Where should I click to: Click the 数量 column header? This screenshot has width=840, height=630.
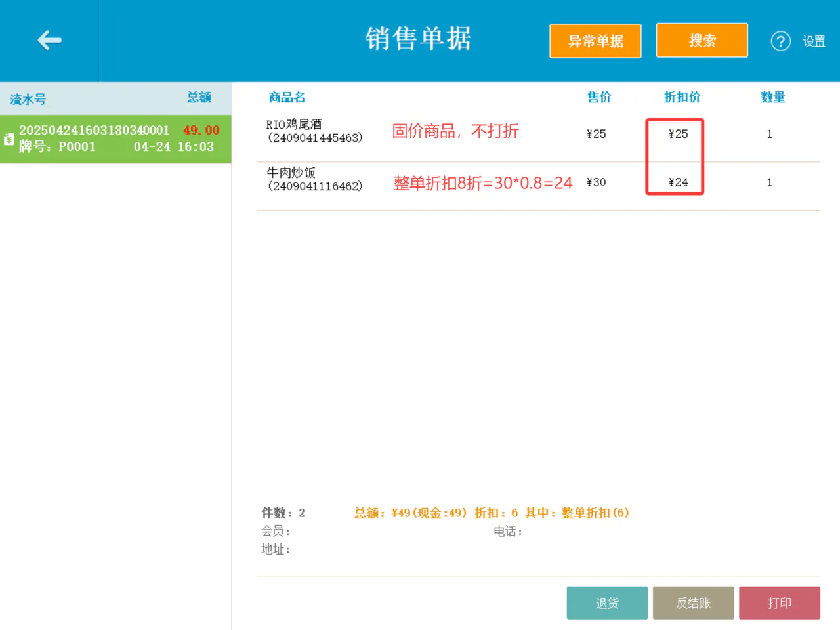point(773,97)
